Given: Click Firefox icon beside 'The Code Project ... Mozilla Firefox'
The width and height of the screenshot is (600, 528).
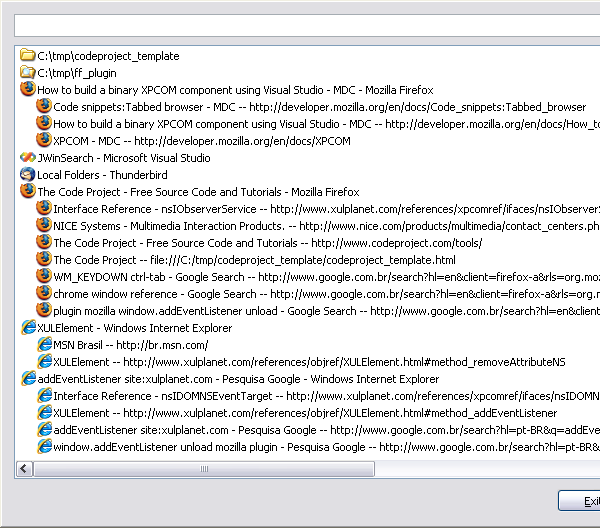Looking at the screenshot, I should tap(28, 191).
